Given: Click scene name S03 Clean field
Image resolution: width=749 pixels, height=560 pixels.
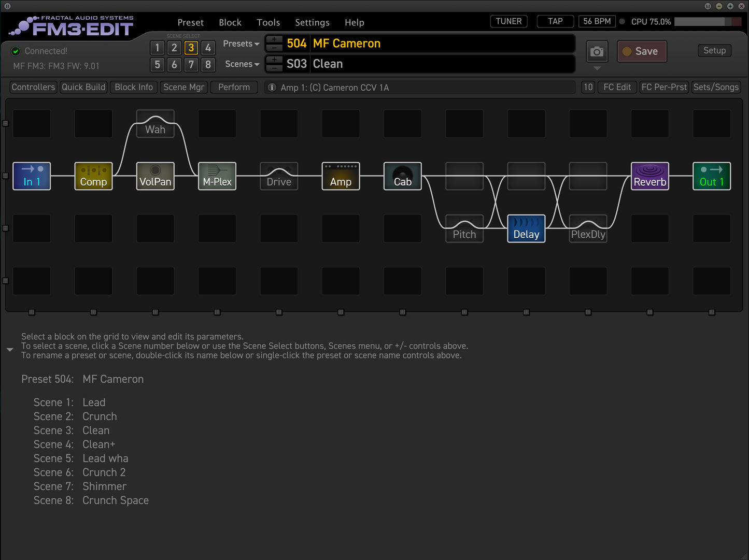Looking at the screenshot, I should click(442, 64).
